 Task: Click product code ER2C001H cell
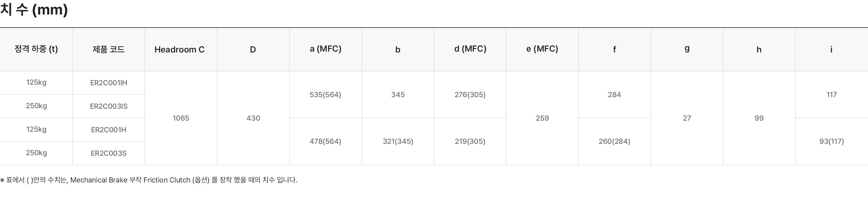108,130
